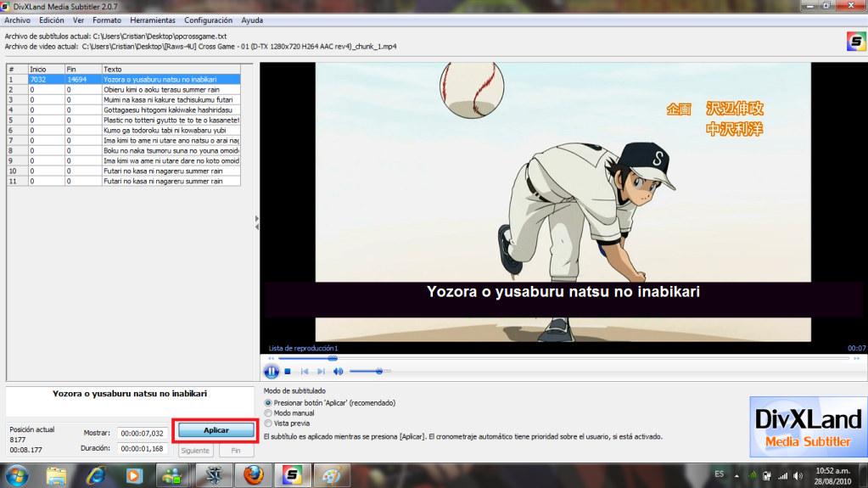
Task: Click the Fin column header
Action: (83, 70)
